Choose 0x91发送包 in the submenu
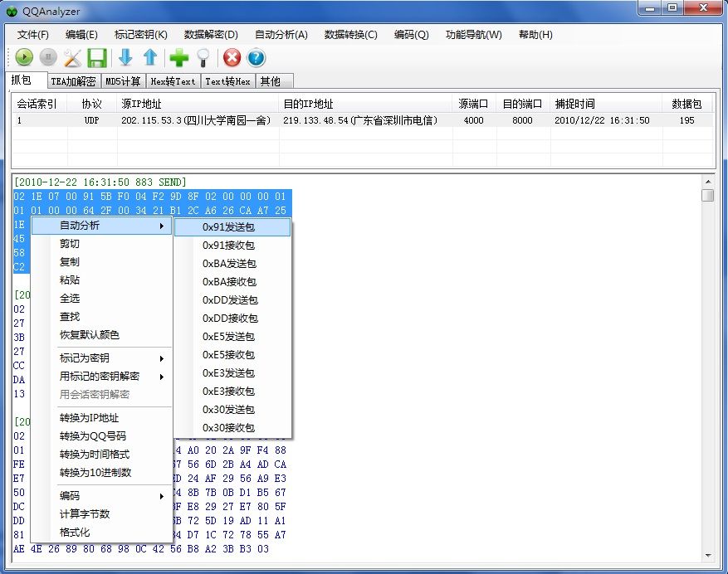 point(232,227)
